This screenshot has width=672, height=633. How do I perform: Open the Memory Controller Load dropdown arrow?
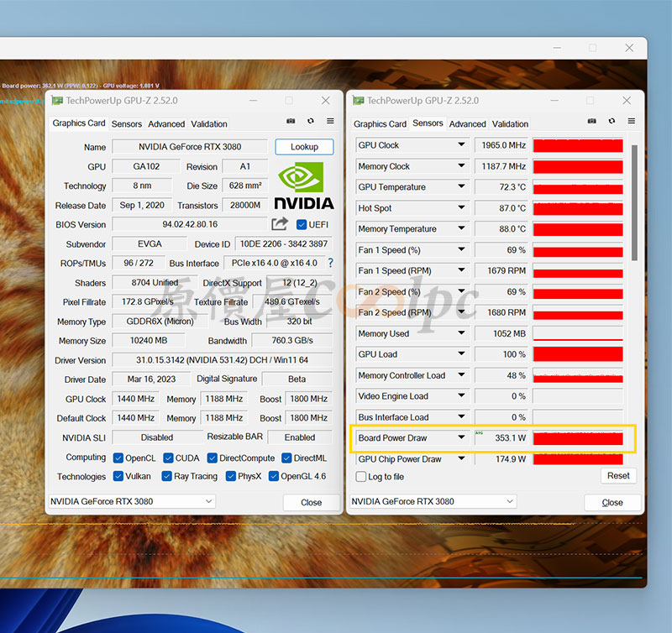(461, 374)
